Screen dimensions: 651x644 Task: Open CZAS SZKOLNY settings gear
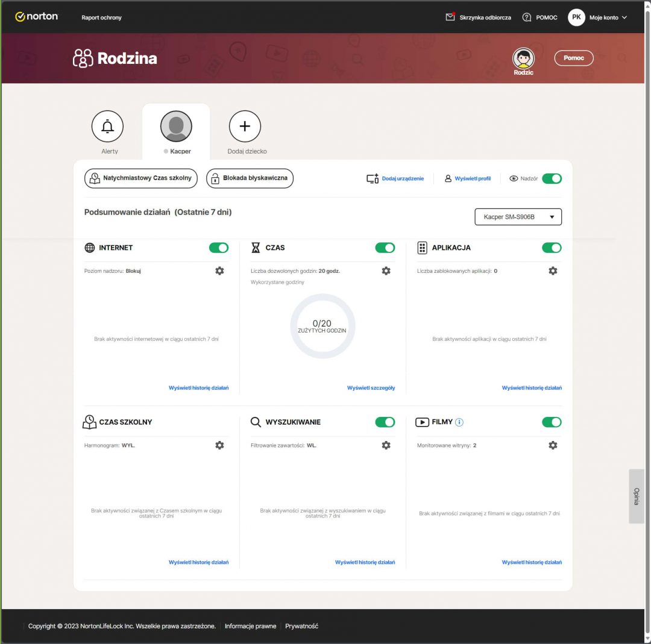(x=219, y=445)
